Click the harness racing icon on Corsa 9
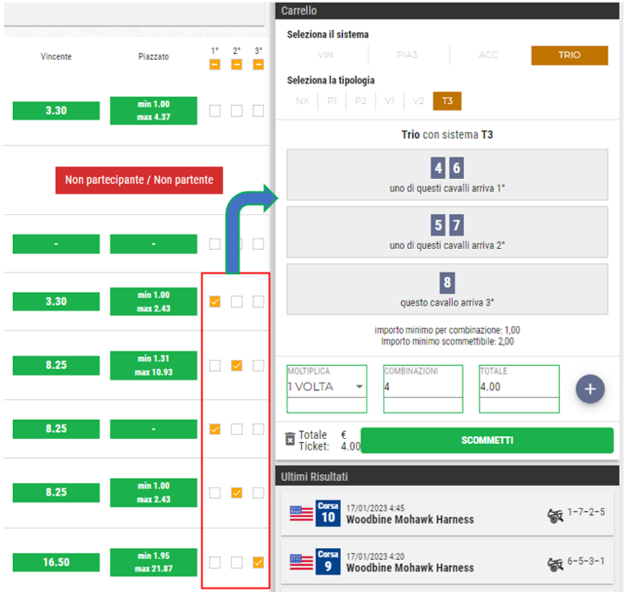The image size is (625, 592). (x=553, y=561)
